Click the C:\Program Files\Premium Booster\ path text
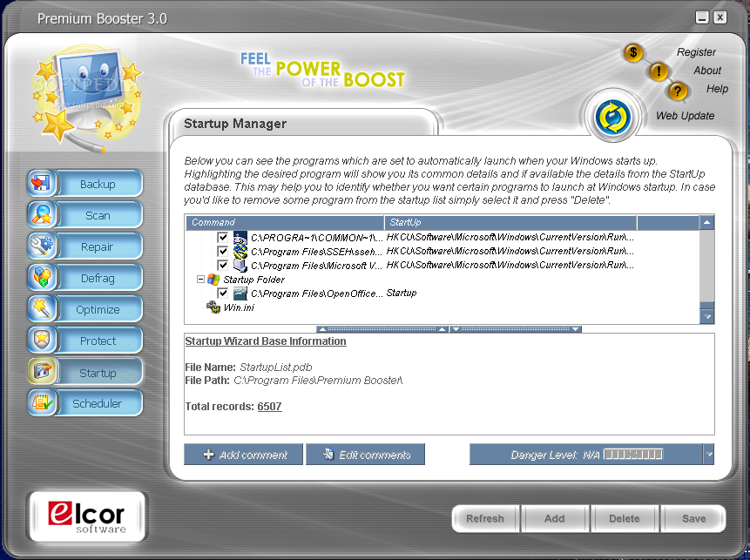This screenshot has width=750, height=560. click(x=318, y=381)
